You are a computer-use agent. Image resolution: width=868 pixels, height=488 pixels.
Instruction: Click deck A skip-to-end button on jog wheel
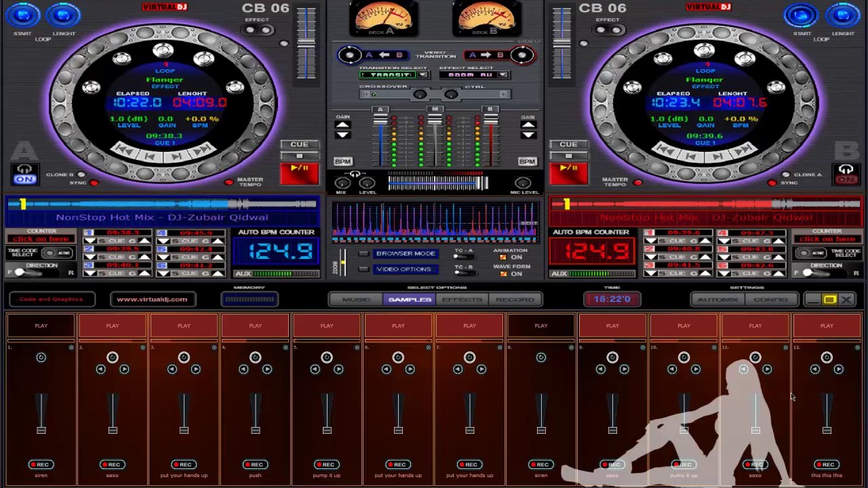202,148
